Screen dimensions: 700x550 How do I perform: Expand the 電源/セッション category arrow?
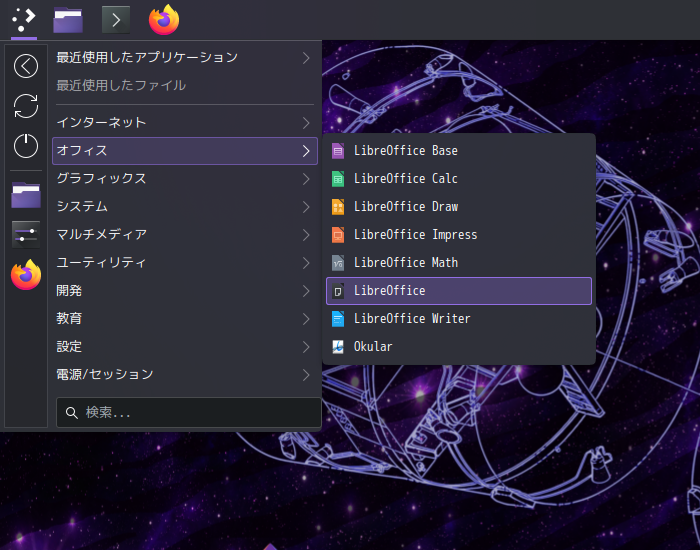tap(306, 375)
